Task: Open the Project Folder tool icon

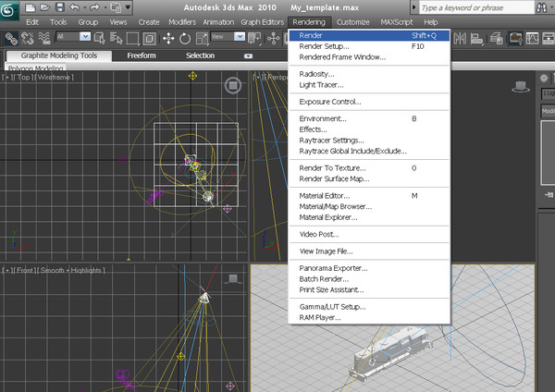Action: pyautogui.click(x=115, y=7)
